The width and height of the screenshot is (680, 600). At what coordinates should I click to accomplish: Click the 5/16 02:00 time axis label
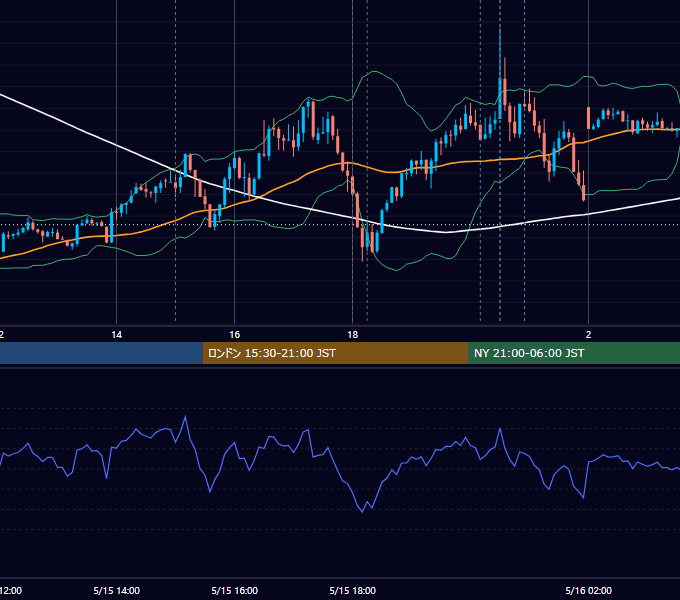[x=588, y=590]
